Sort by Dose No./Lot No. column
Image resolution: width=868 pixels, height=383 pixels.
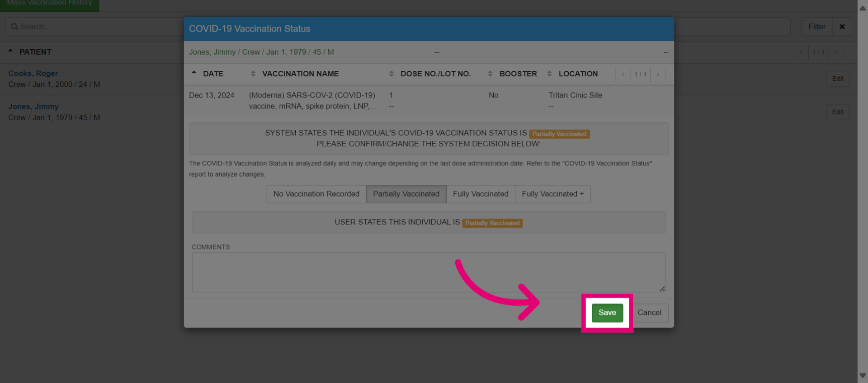tap(435, 74)
